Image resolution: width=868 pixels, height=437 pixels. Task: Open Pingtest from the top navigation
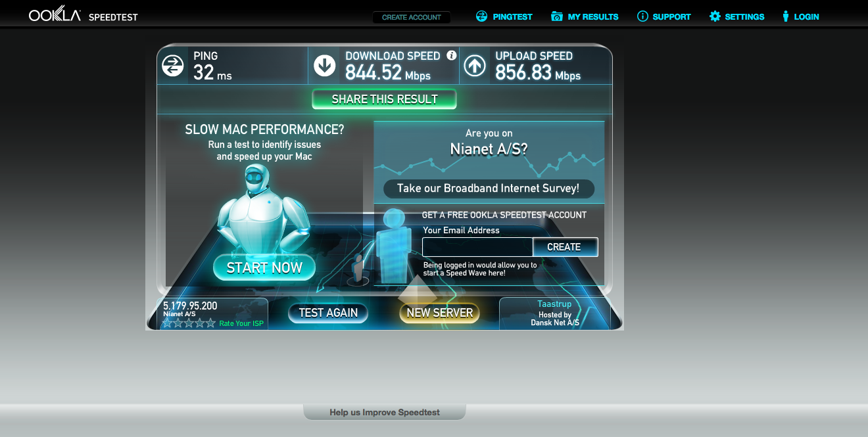click(504, 16)
